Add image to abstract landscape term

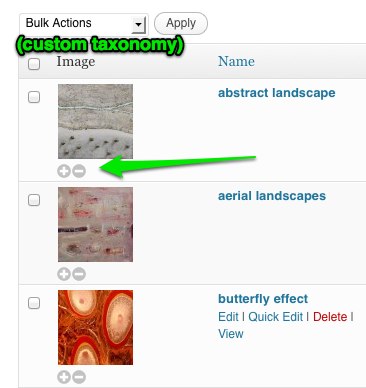click(64, 171)
